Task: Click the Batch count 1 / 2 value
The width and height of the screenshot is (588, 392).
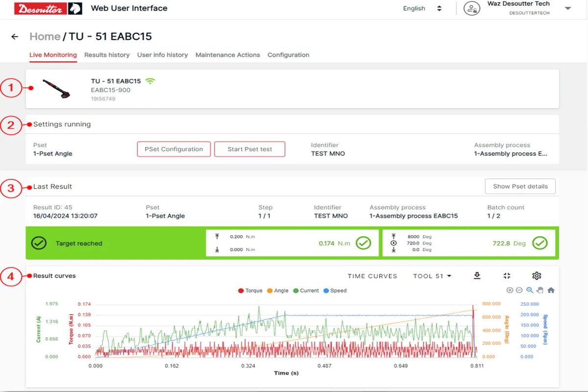Action: 494,216
